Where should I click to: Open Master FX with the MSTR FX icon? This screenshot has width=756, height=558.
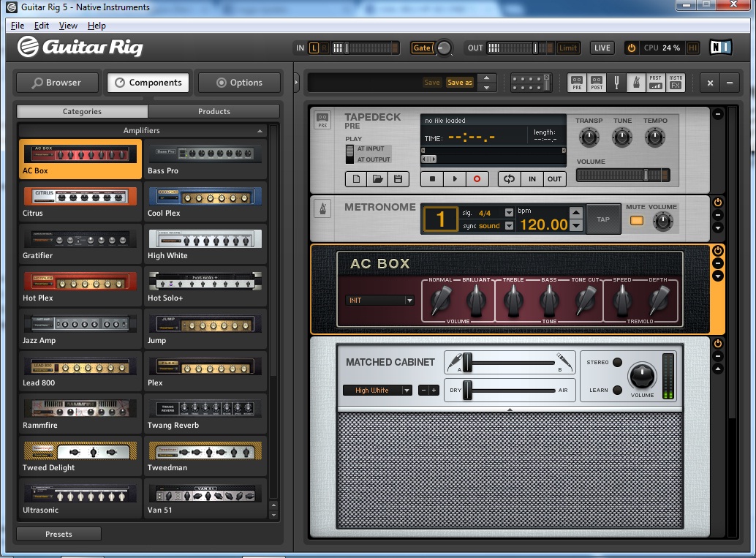tap(675, 83)
